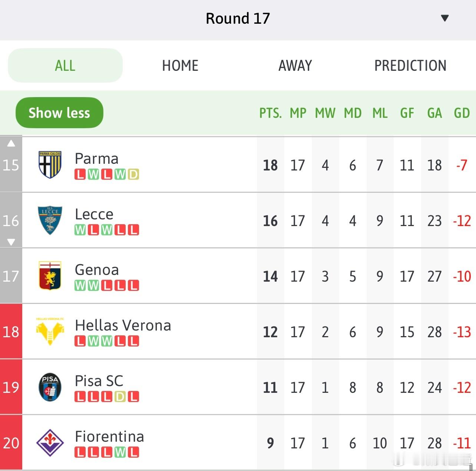Click Parma's up arrow position indicator
This screenshot has height=471, width=476.
click(x=11, y=143)
